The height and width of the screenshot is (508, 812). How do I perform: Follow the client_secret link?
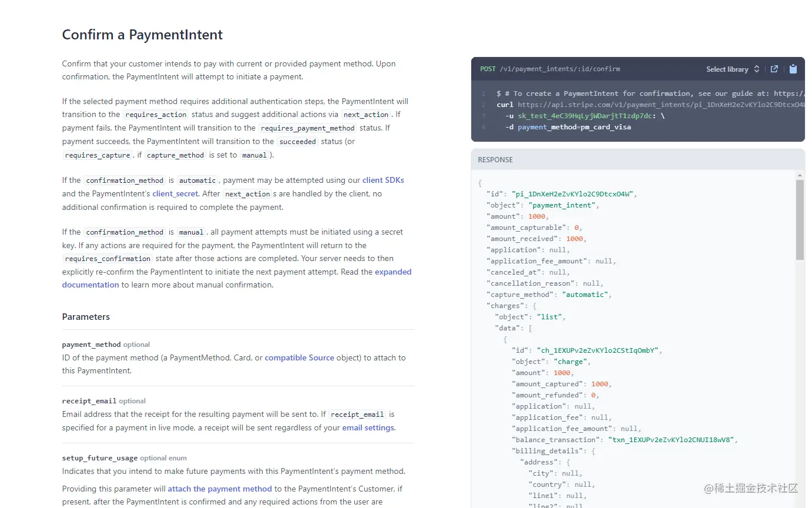175,193
